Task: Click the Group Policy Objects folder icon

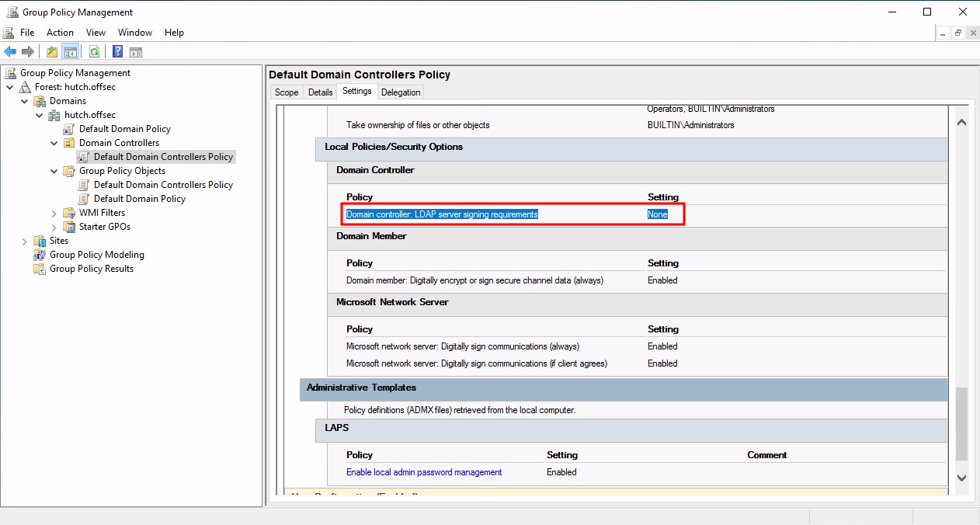Action: click(x=69, y=171)
